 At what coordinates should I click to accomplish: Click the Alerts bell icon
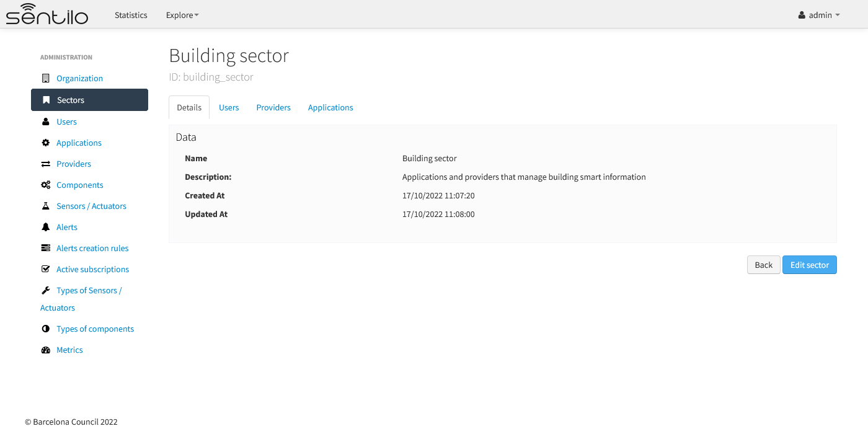click(45, 227)
